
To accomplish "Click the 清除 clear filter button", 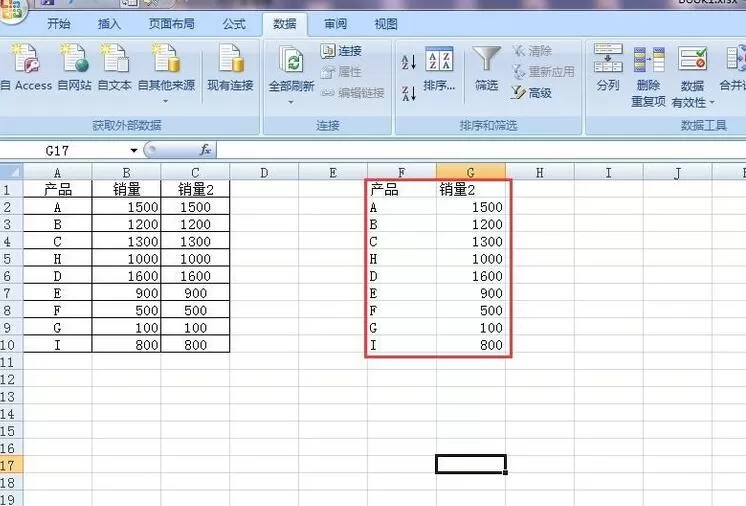I will (x=532, y=51).
